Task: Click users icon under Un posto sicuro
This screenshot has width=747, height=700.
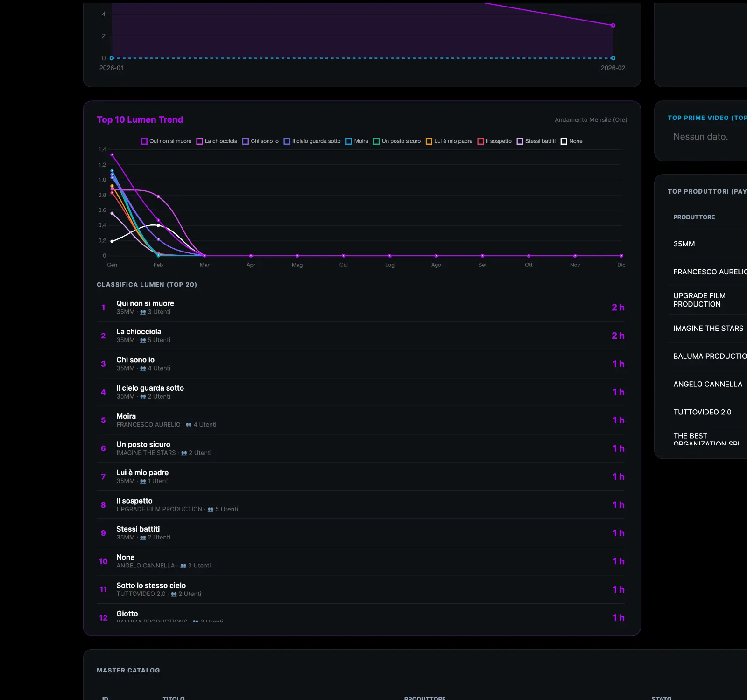Action: 184,453
